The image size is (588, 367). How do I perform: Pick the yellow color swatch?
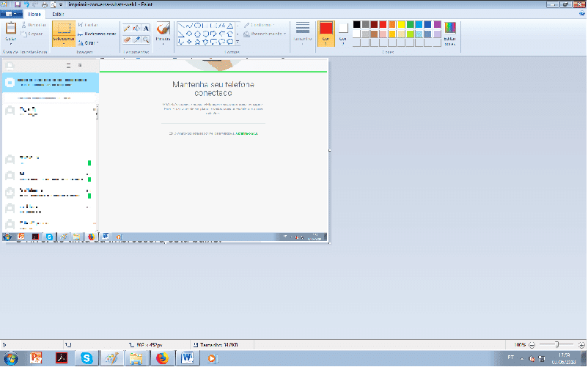[x=401, y=24]
